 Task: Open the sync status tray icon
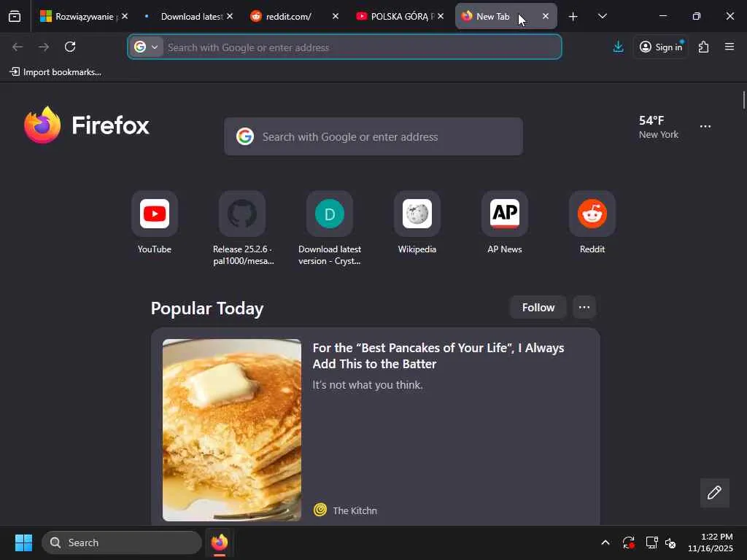click(628, 542)
